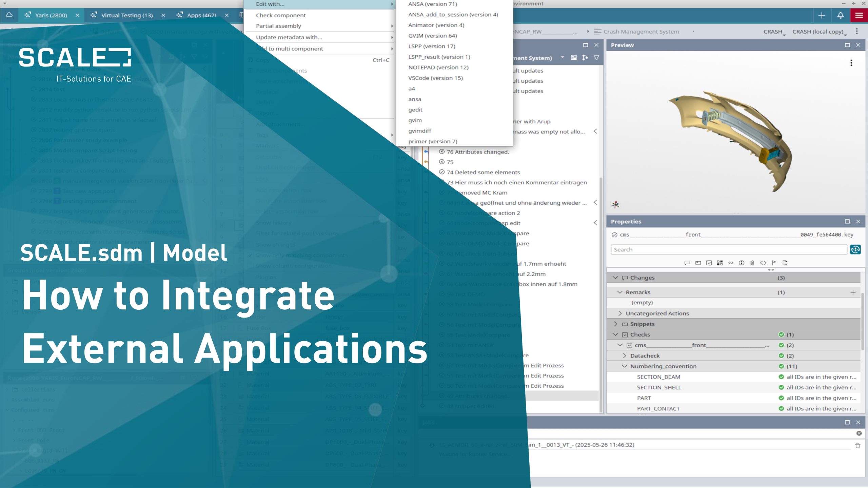
Task: Open the CRASH (local copy) dropdown
Action: click(x=820, y=32)
